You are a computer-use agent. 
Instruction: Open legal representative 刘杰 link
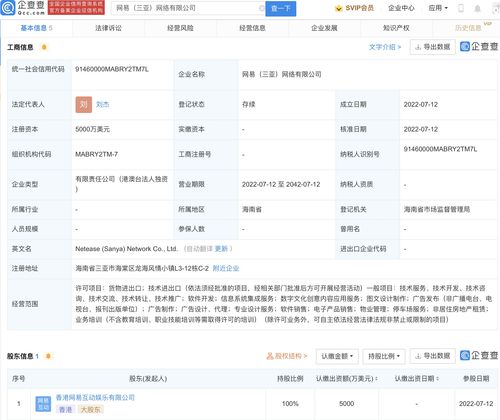[102, 104]
